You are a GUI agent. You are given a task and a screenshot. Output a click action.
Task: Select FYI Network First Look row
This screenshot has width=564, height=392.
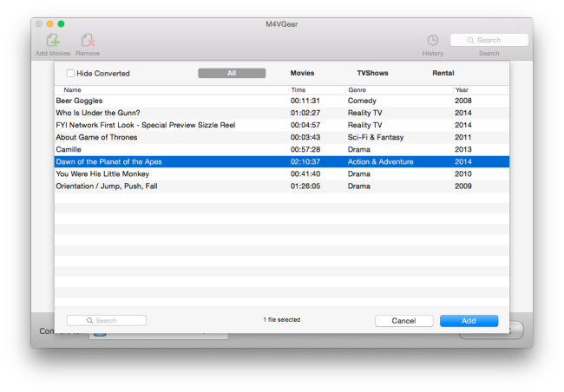(282, 125)
